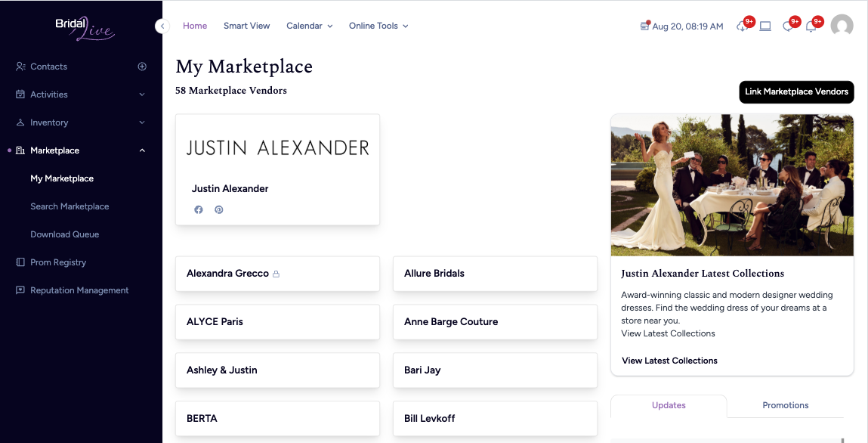Expand the Activities menu chevron

point(142,94)
